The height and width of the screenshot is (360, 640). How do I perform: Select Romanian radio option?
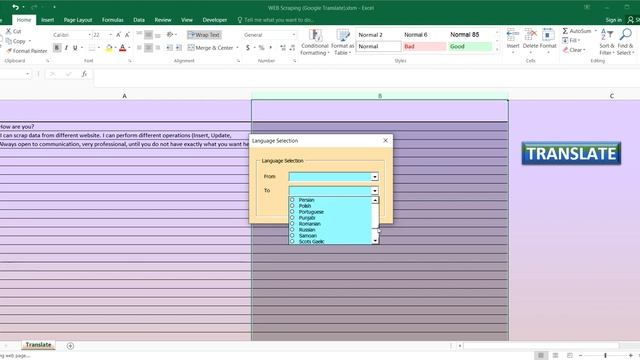point(292,224)
